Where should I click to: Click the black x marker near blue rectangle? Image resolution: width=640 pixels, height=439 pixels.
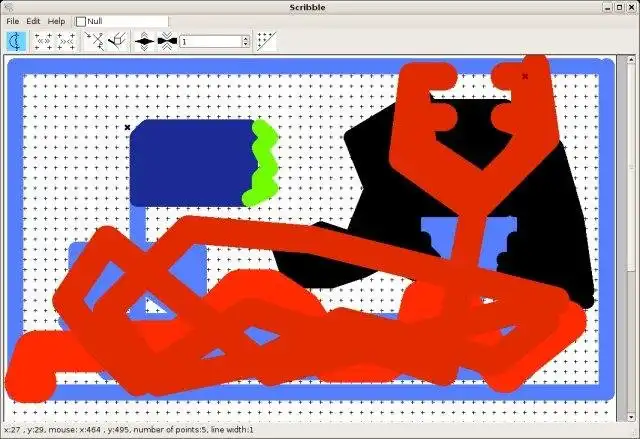[127, 127]
